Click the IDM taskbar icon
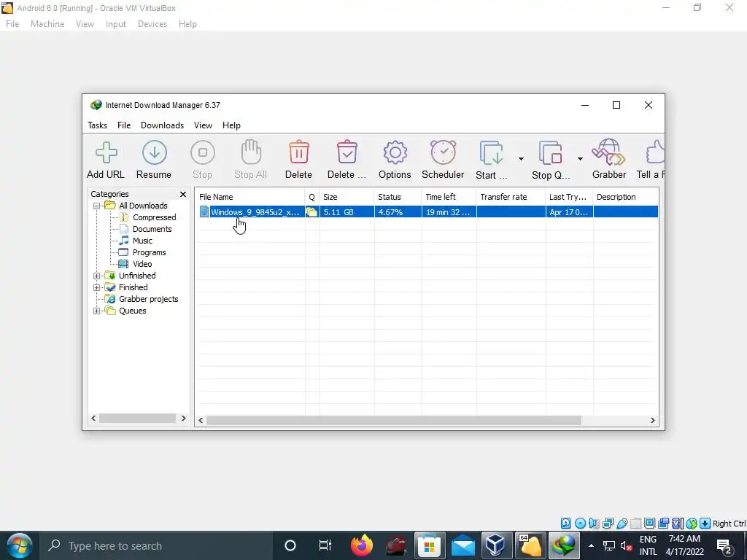747x560 pixels. [565, 545]
